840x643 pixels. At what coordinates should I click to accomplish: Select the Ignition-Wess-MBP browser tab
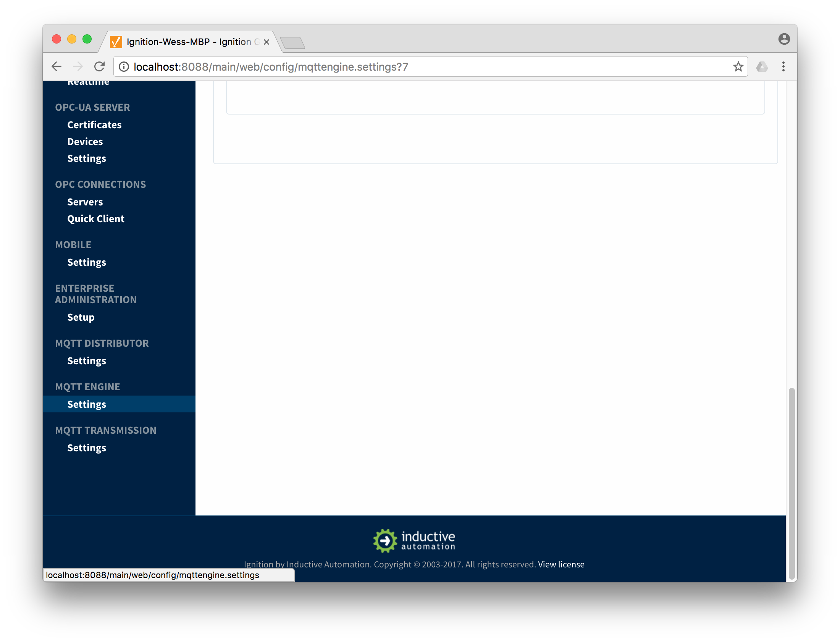click(x=189, y=42)
